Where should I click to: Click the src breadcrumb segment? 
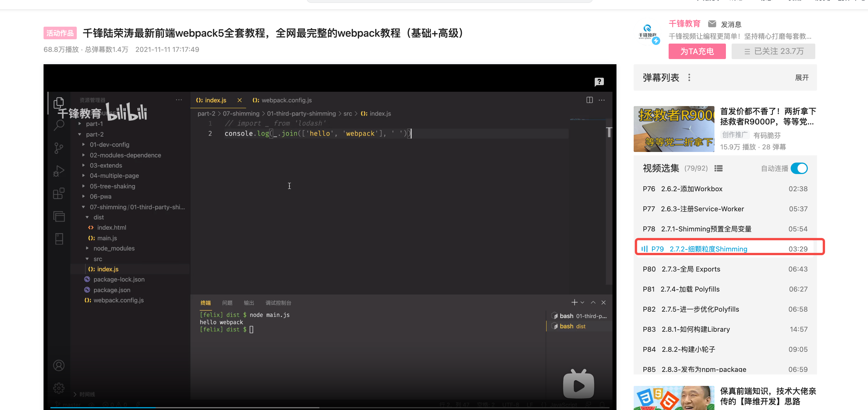[347, 114]
